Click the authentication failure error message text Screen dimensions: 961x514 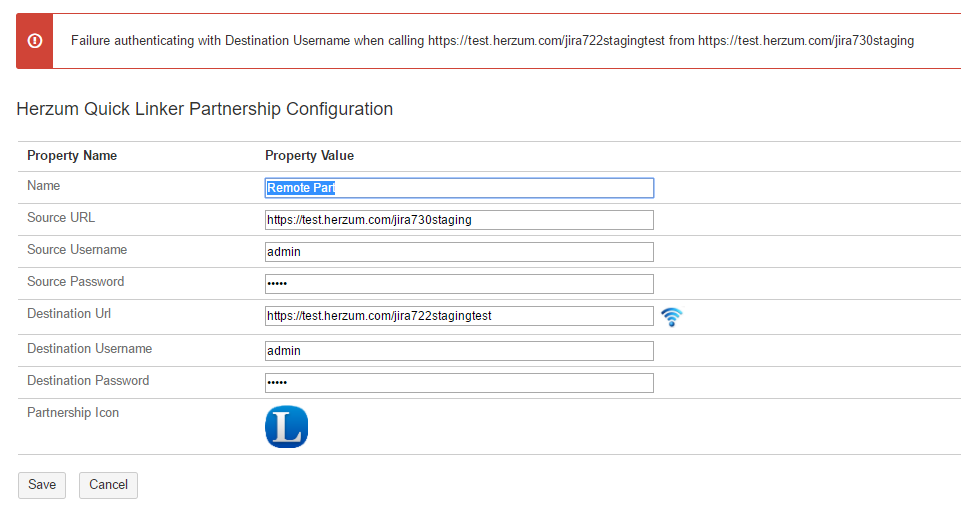(x=492, y=41)
